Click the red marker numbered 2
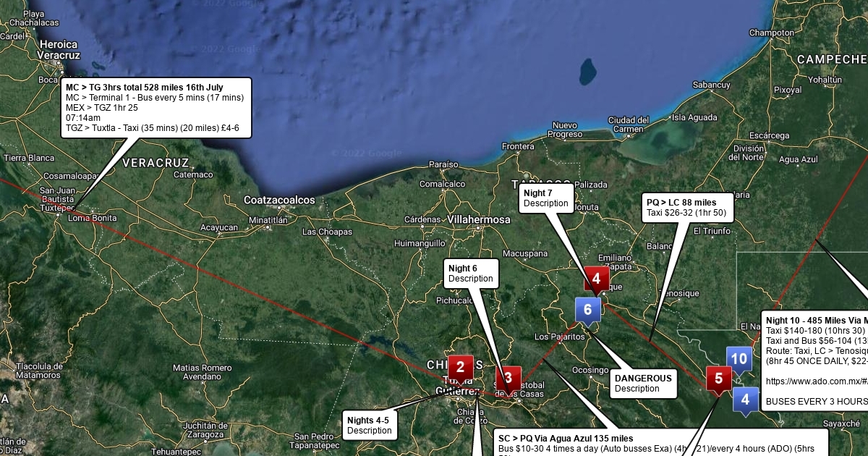The image size is (868, 456). coord(460,368)
